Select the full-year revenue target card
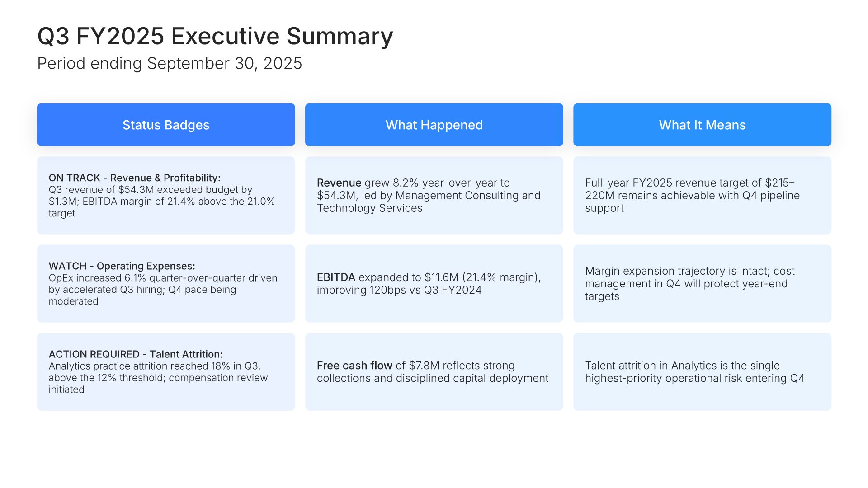868x488 pixels. 702,195
